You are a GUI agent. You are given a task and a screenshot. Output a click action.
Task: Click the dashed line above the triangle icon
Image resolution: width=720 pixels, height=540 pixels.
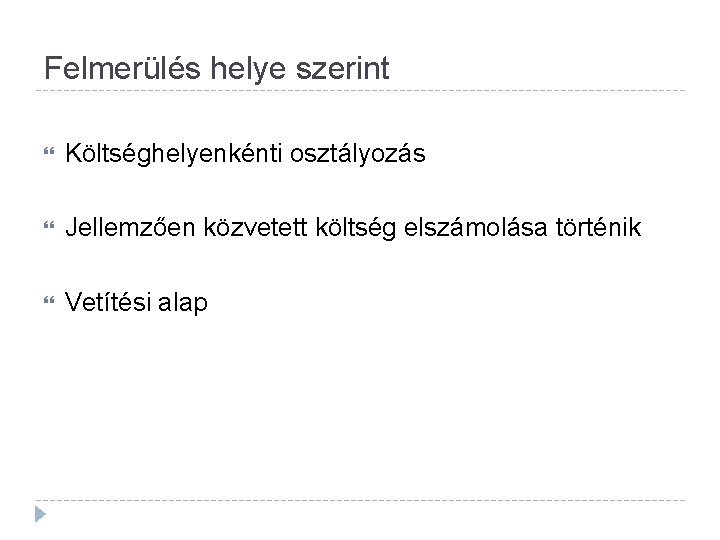pyautogui.click(x=360, y=500)
